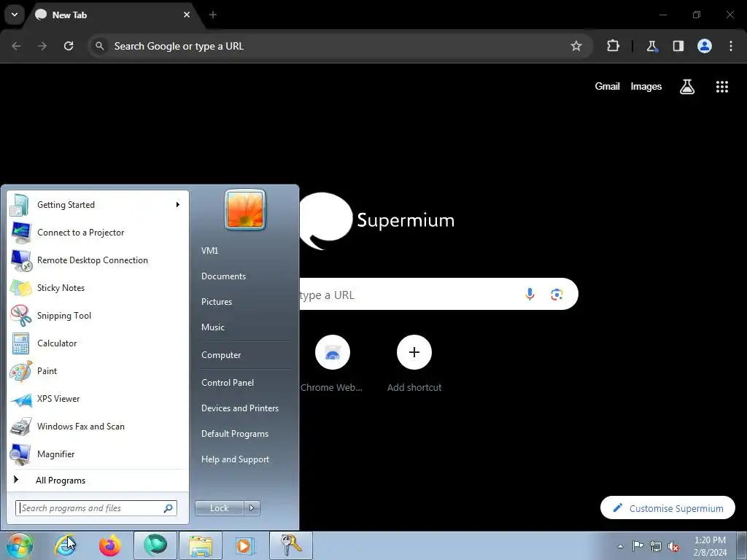Image resolution: width=747 pixels, height=560 pixels.
Task: Open the keys application on taskbar
Action: click(x=290, y=545)
